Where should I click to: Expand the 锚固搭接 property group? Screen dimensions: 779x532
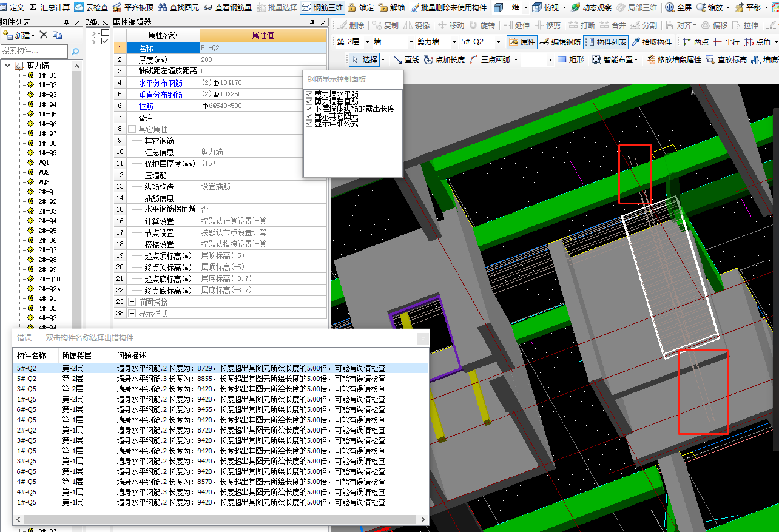[132, 302]
